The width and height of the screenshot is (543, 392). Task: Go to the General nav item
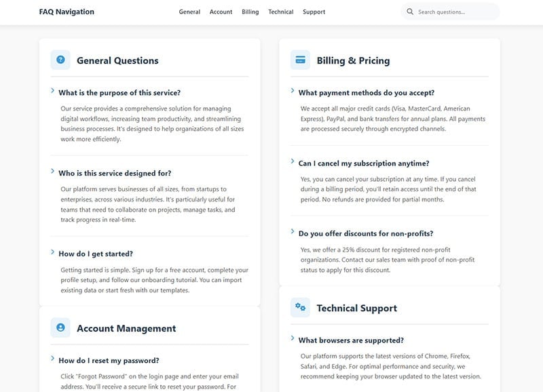coord(189,12)
